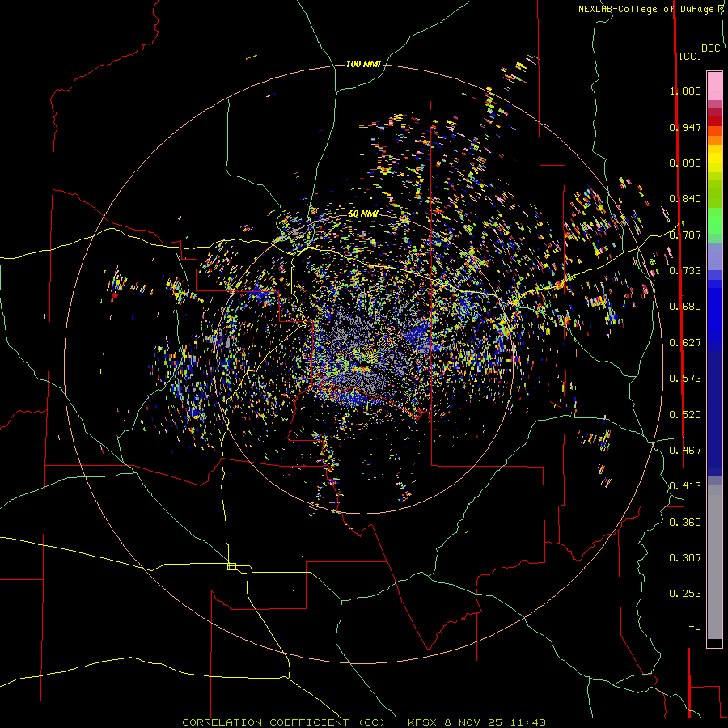728x728 pixels.
Task: Click the 11:40 timestamp in the footer
Action: 527,722
